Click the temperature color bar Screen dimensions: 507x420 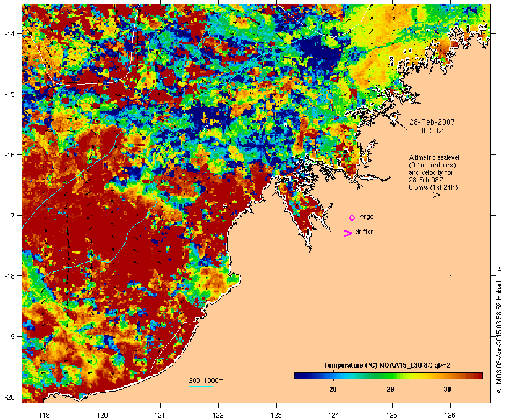(388, 376)
